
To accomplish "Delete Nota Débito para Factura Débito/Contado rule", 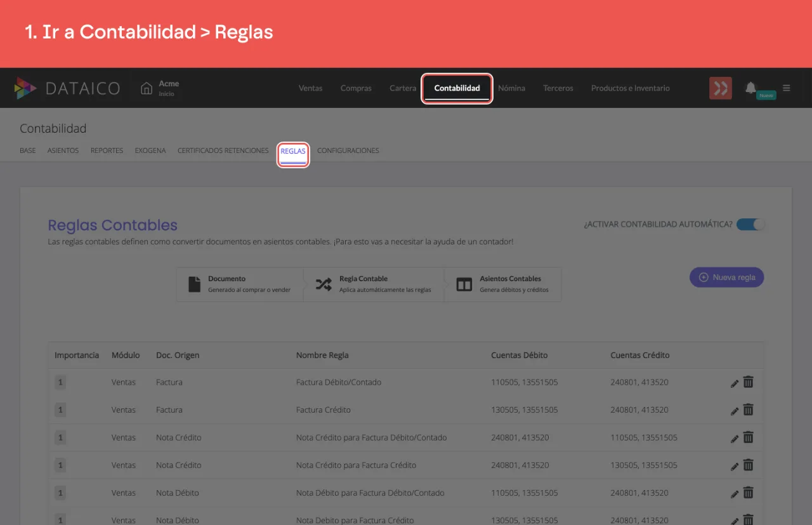I will pyautogui.click(x=749, y=493).
